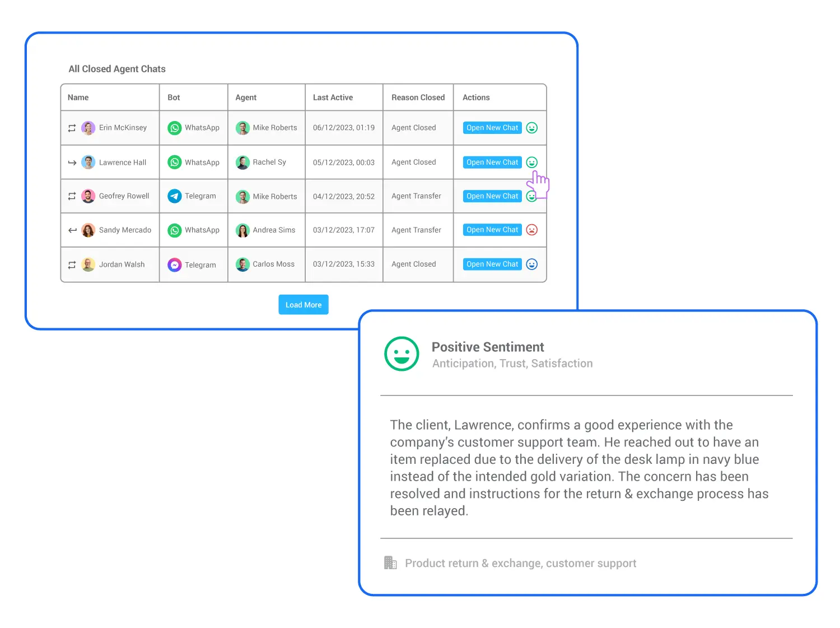The image size is (840, 628).
Task: Click positive sentiment smiley for Lawrence Hall
Action: click(531, 162)
